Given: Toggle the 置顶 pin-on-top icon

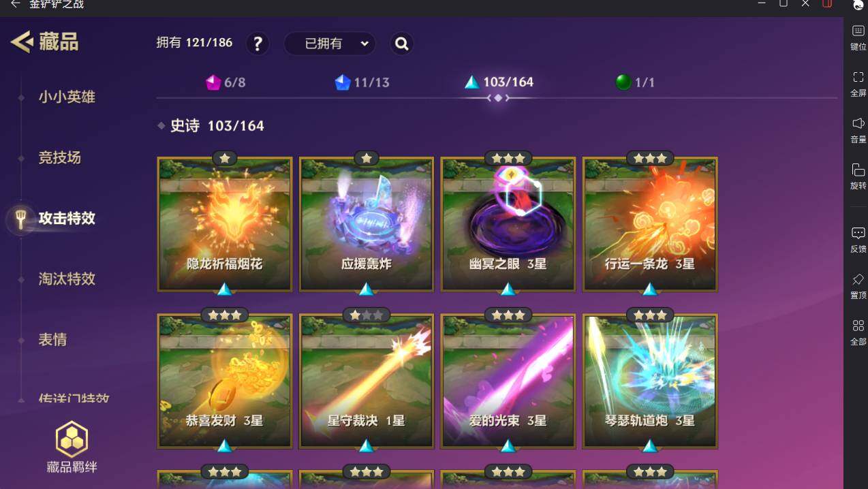Looking at the screenshot, I should coord(858,279).
